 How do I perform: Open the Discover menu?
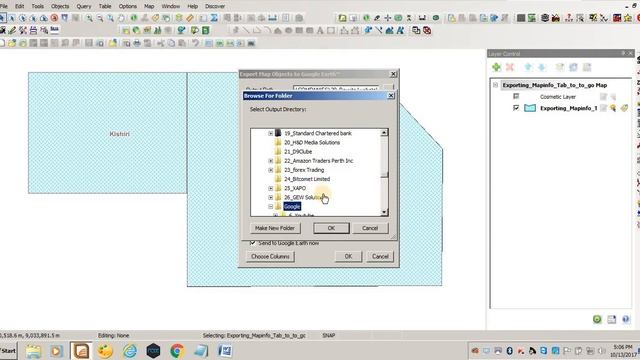[215, 6]
